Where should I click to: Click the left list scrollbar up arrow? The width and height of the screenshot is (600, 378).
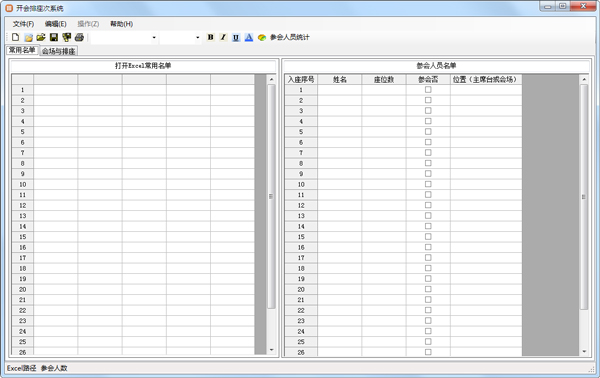click(271, 80)
